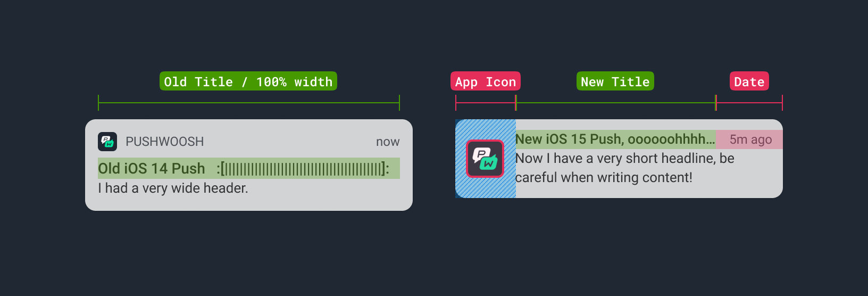Click the small Pushwoosh icon in old notification

click(107, 142)
